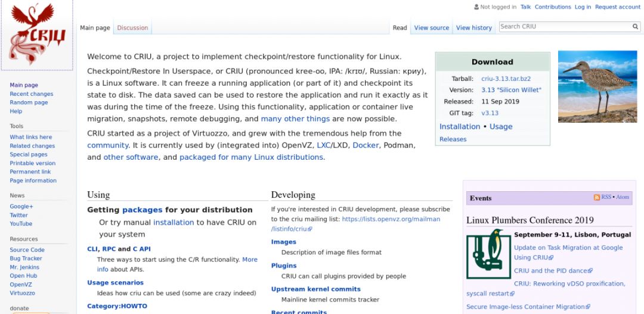Click 3.13 "Silicon Willet" version link

[x=512, y=90]
